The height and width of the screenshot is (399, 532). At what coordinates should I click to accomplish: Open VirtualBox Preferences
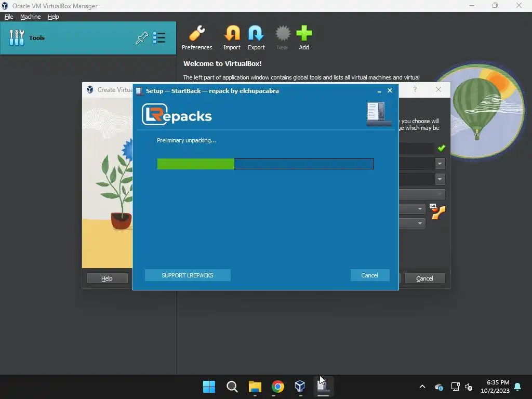(197, 38)
